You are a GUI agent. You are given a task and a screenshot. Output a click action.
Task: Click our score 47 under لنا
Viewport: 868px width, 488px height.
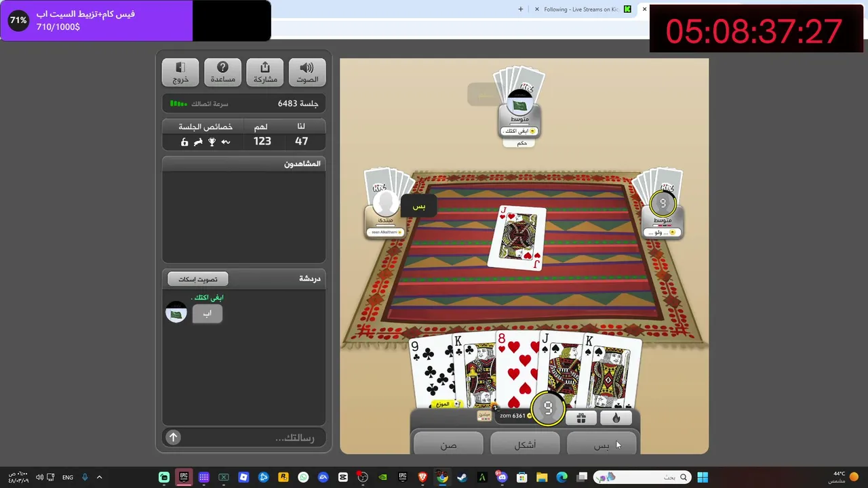(x=301, y=141)
